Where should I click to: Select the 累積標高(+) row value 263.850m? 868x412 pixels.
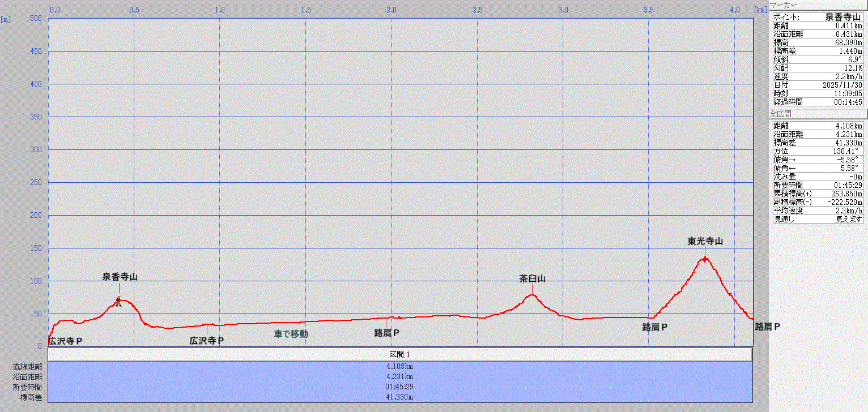tap(818, 194)
